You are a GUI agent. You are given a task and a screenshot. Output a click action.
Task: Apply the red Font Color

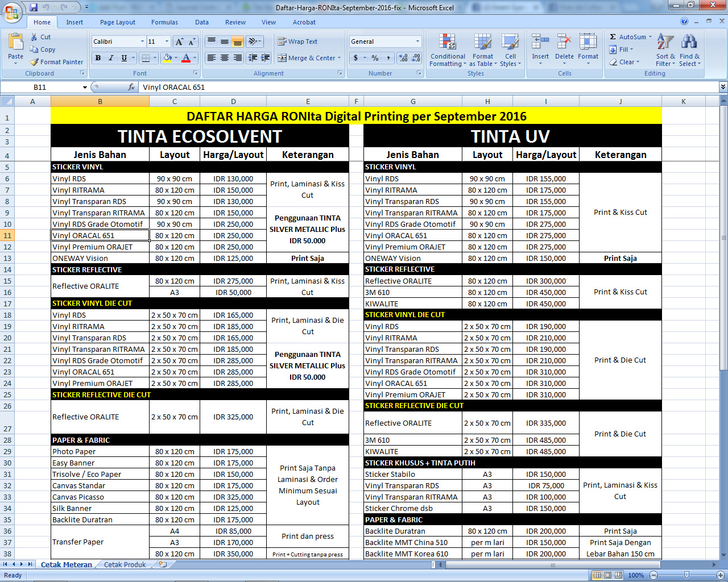click(186, 58)
